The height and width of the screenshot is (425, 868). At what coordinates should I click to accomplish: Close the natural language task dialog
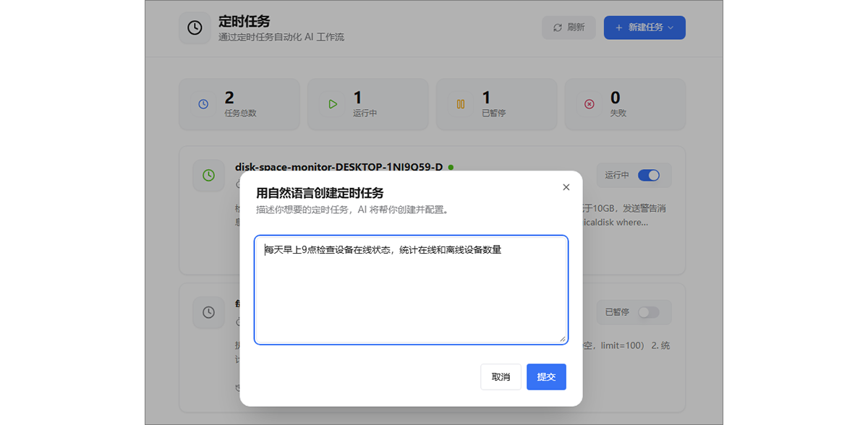(566, 187)
